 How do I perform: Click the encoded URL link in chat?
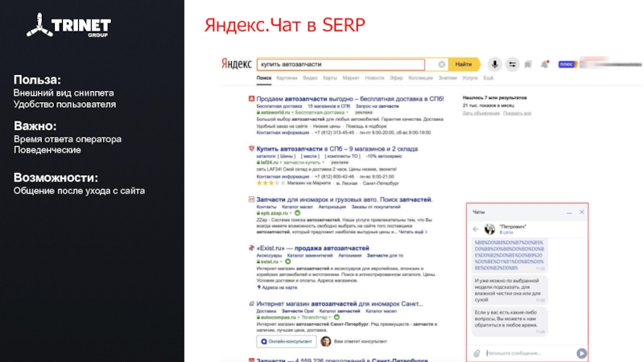tap(509, 255)
